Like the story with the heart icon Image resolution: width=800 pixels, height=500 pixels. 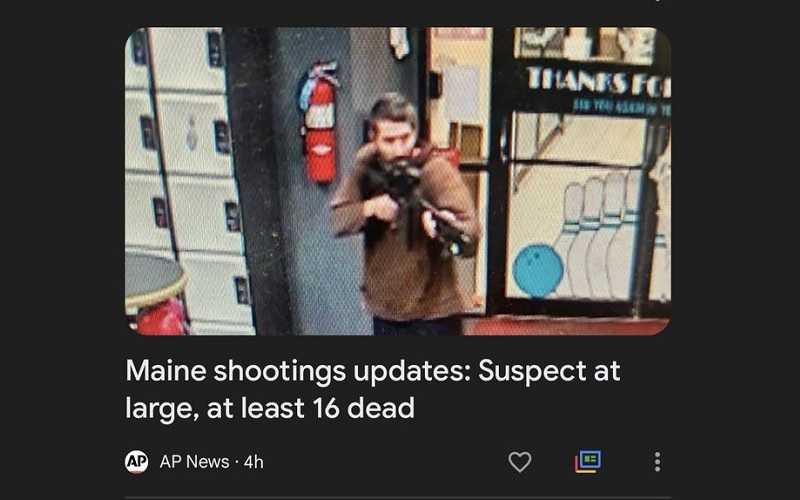point(520,462)
